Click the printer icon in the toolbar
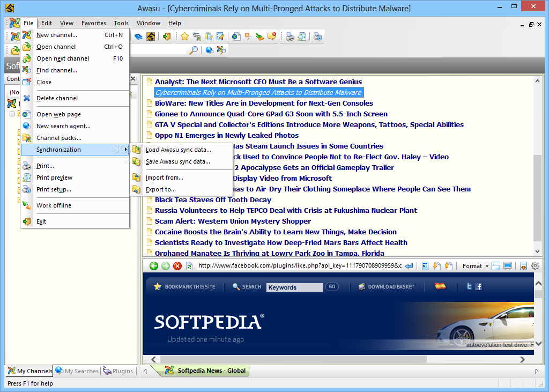Viewport: 549px width, 392px height. coord(290,36)
